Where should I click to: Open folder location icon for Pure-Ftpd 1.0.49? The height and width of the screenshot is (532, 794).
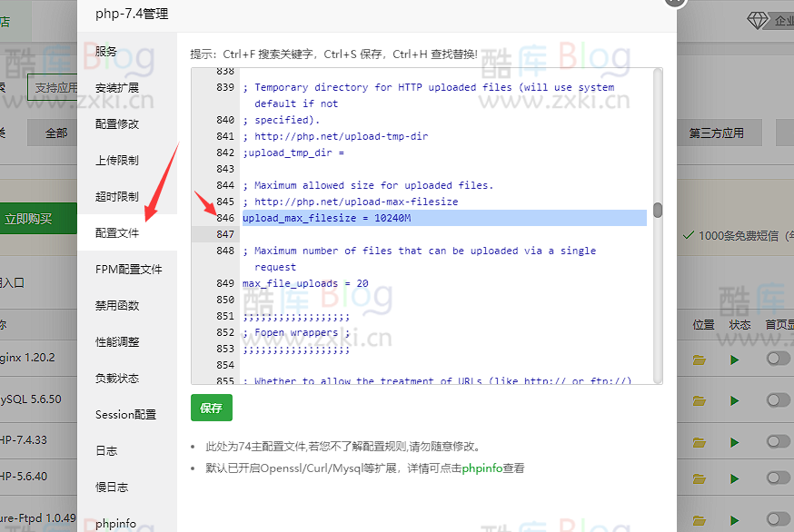[698, 517]
